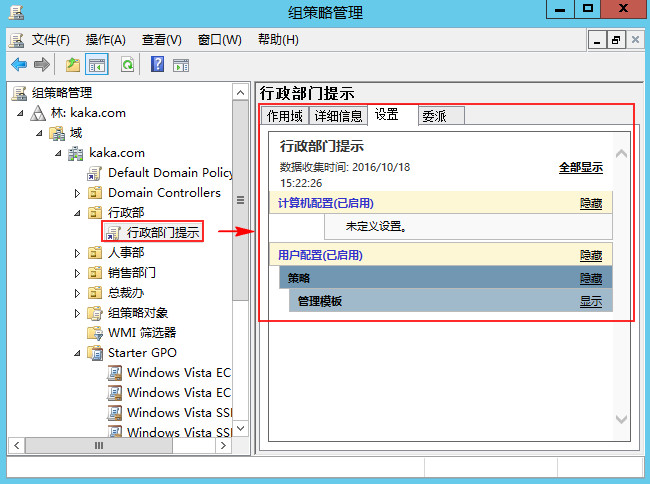
Task: Click the tree horizontal scroll-right arrow
Action: coord(223,445)
